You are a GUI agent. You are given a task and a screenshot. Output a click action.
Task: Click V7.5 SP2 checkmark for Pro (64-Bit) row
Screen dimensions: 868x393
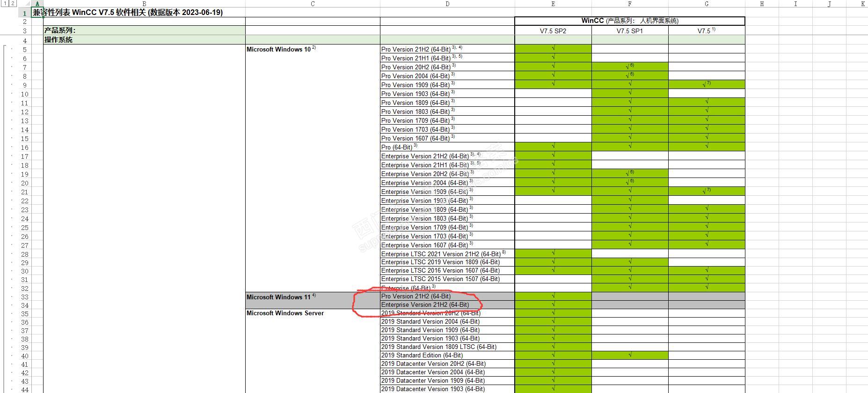(x=553, y=147)
